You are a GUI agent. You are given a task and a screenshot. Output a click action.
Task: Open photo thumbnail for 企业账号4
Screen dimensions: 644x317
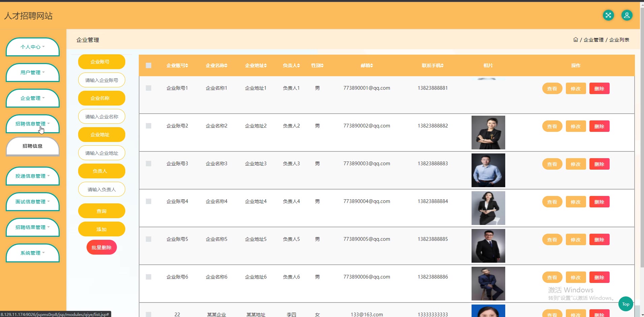pos(488,208)
